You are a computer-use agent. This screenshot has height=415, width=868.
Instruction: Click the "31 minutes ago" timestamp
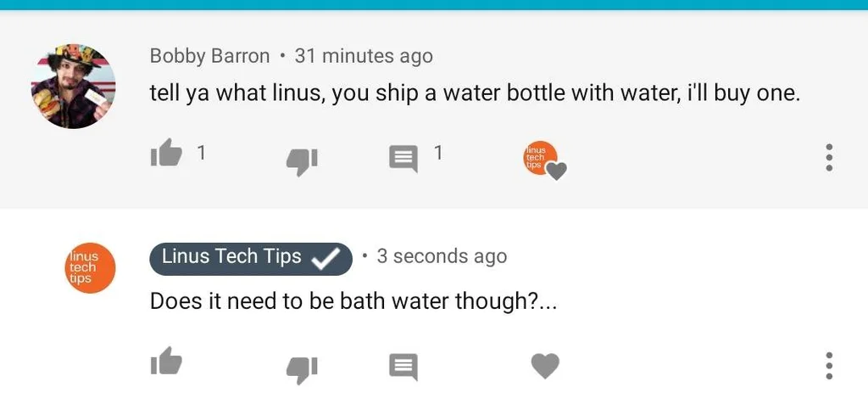tap(363, 56)
